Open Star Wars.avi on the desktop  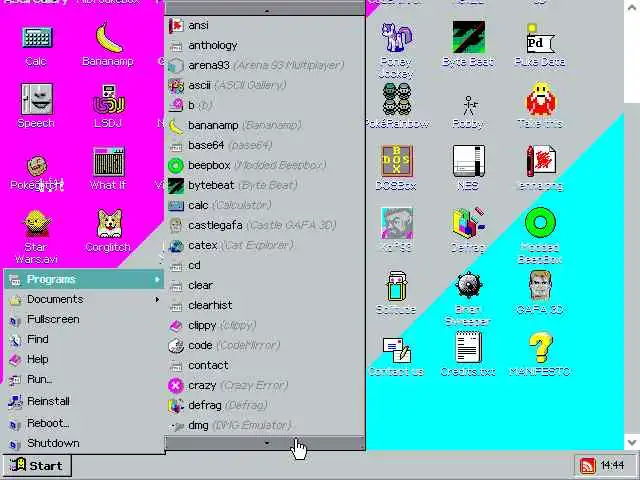pyautogui.click(x=36, y=237)
